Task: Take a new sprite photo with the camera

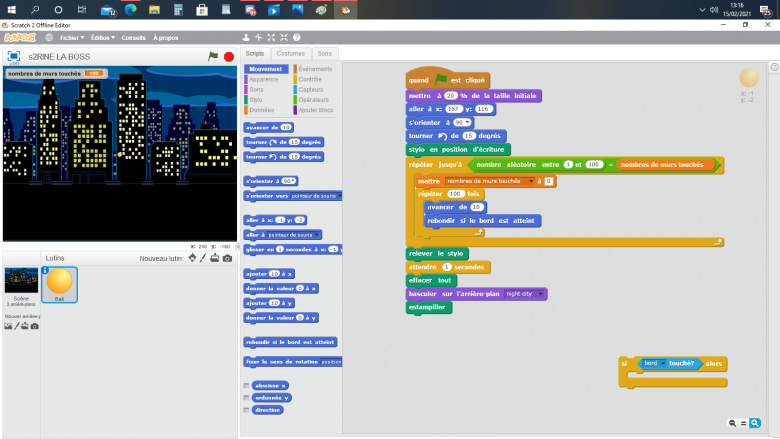Action: (227, 258)
